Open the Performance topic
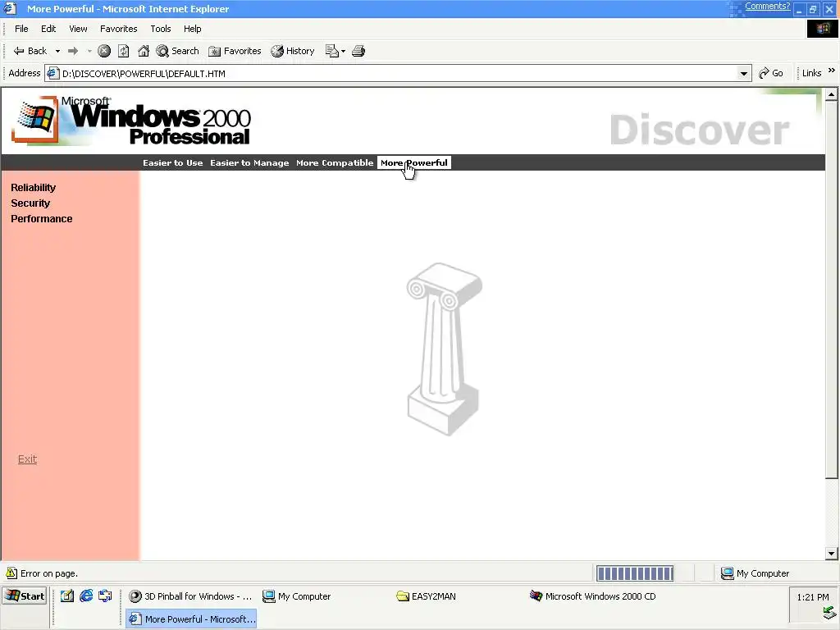Screen dimensions: 840x630 (x=42, y=218)
